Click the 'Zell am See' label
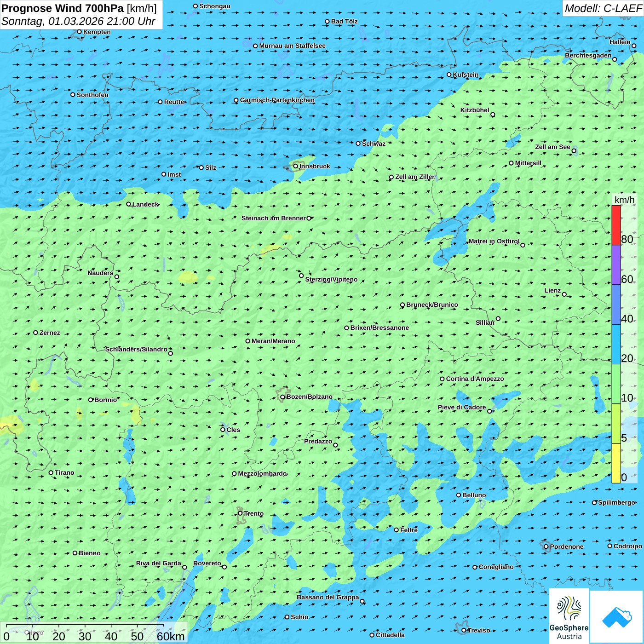Screen dimensions: 644x644 pos(552,147)
